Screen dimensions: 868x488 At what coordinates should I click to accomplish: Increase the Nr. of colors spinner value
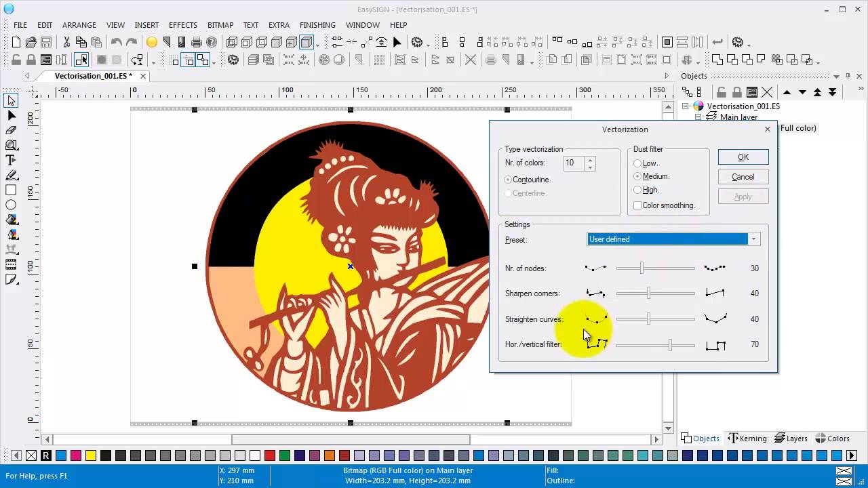[x=590, y=160]
